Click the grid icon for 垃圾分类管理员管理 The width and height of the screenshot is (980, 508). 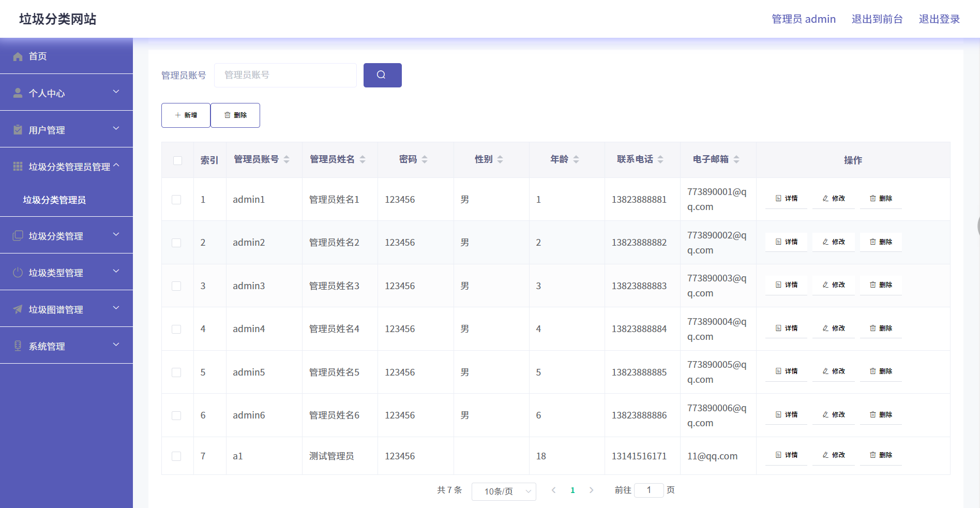click(18, 166)
